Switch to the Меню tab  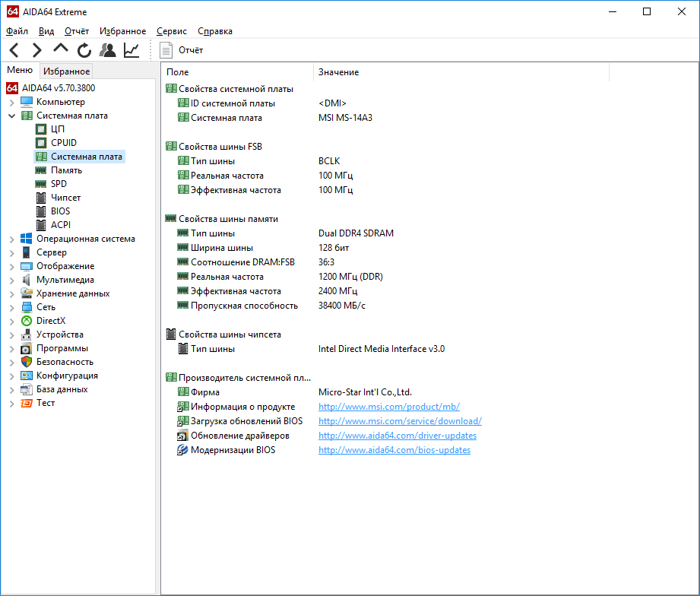[x=20, y=70]
